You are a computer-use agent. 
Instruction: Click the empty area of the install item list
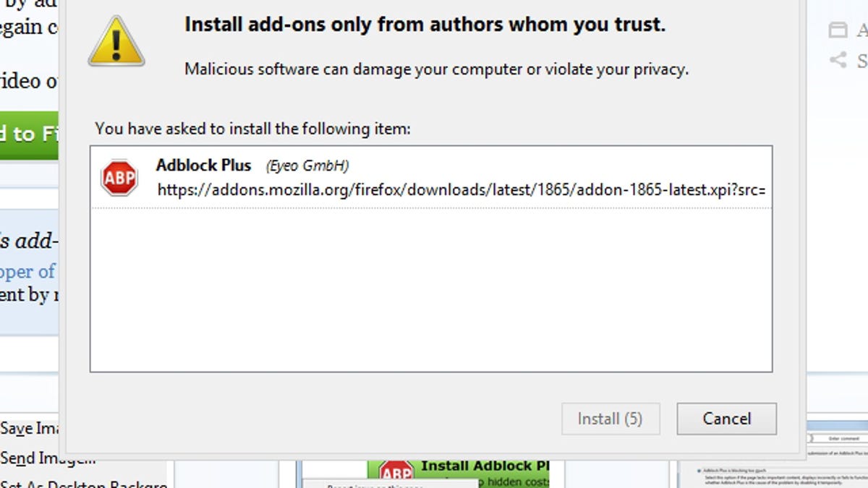(x=431, y=289)
